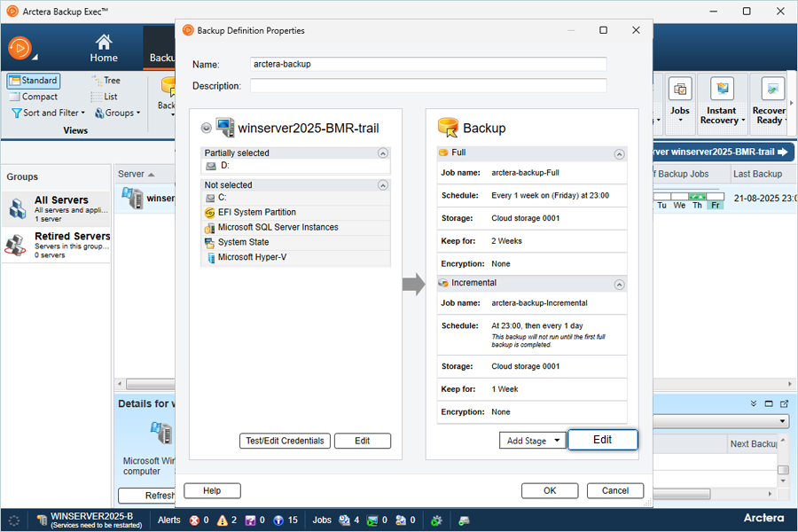The width and height of the screenshot is (798, 532).
Task: Click the D: drive icon
Action: (x=211, y=166)
